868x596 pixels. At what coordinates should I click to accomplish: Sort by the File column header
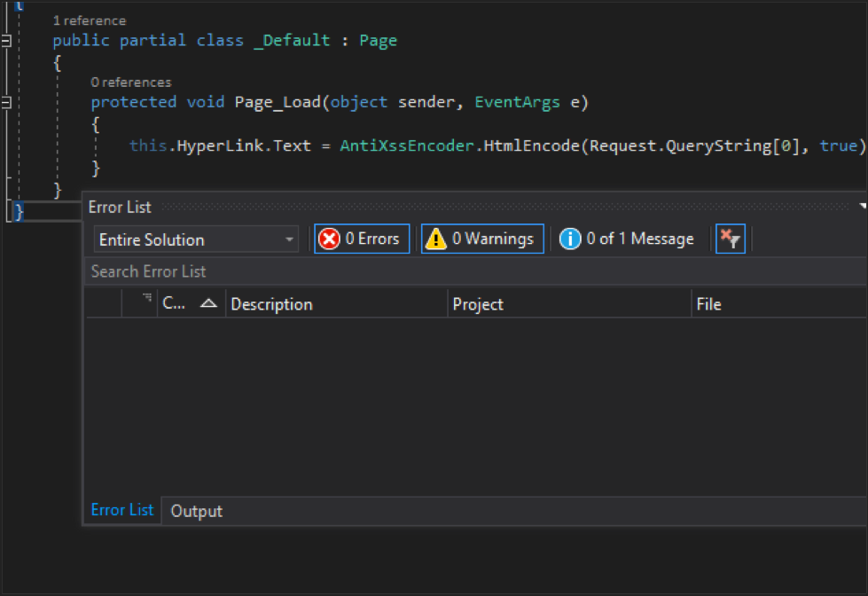tap(778, 303)
